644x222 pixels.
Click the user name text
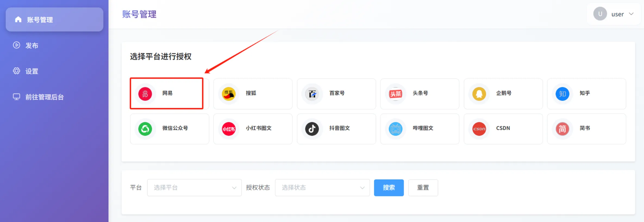617,14
